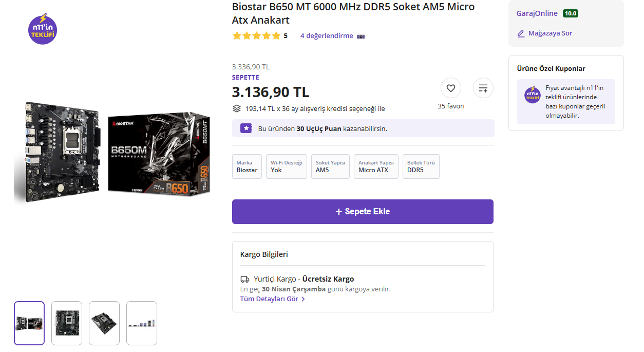Select the fourth rear ports thumbnail
The image size is (644, 352).
click(142, 323)
